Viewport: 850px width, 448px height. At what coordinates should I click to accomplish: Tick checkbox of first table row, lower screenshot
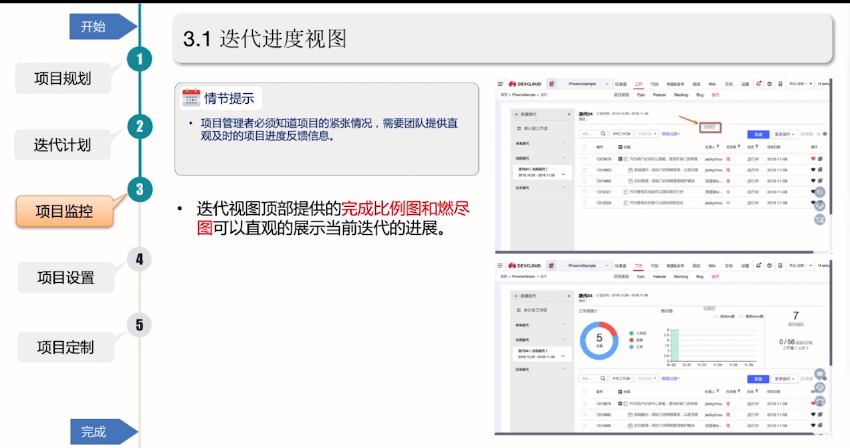click(584, 404)
